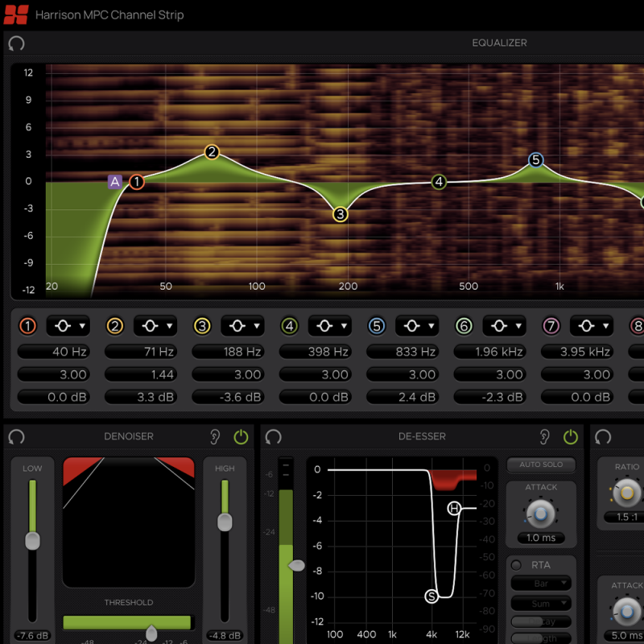644x644 pixels.
Task: Select the listen ear icon in the De-Esser
Action: coord(544,436)
